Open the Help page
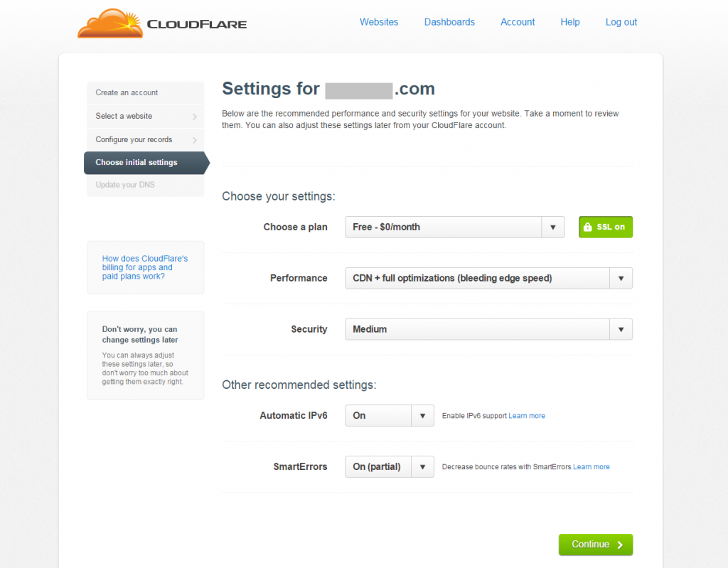 tap(569, 22)
